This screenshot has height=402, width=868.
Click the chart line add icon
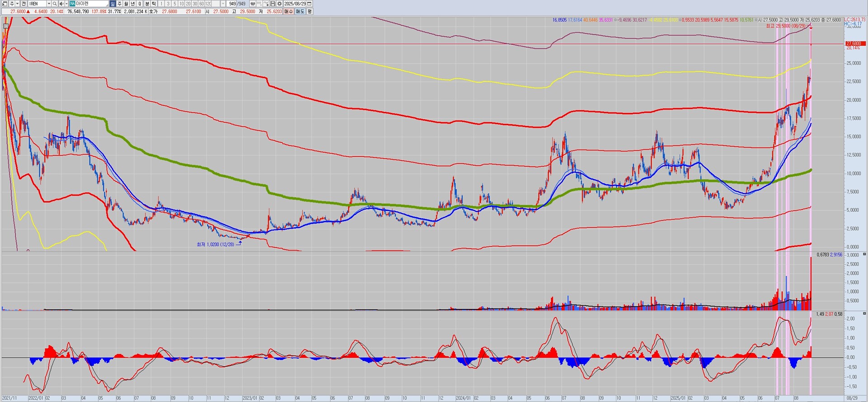266,4
